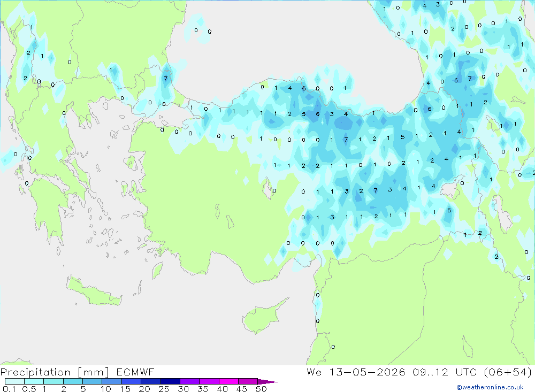Click the '(06+54)' forecast offset text
The height and width of the screenshot is (392, 535).
tap(508, 372)
